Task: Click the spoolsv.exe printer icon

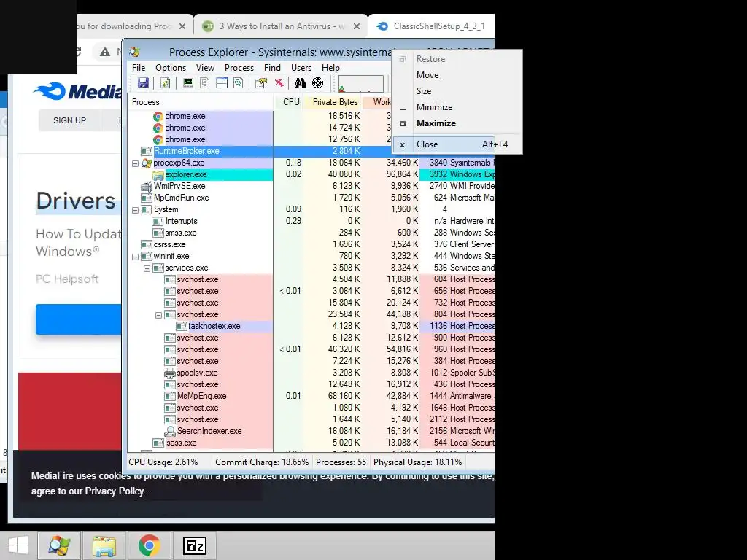Action: click(169, 373)
